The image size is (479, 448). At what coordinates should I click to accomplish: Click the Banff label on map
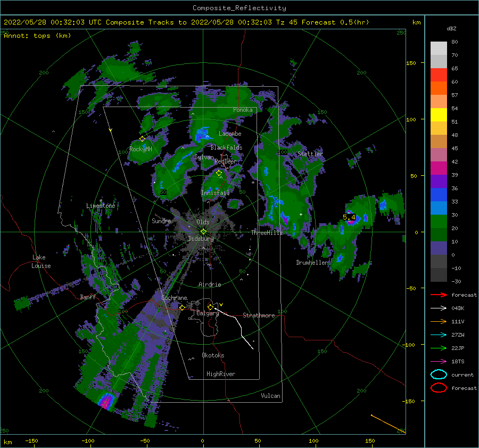pos(88,297)
